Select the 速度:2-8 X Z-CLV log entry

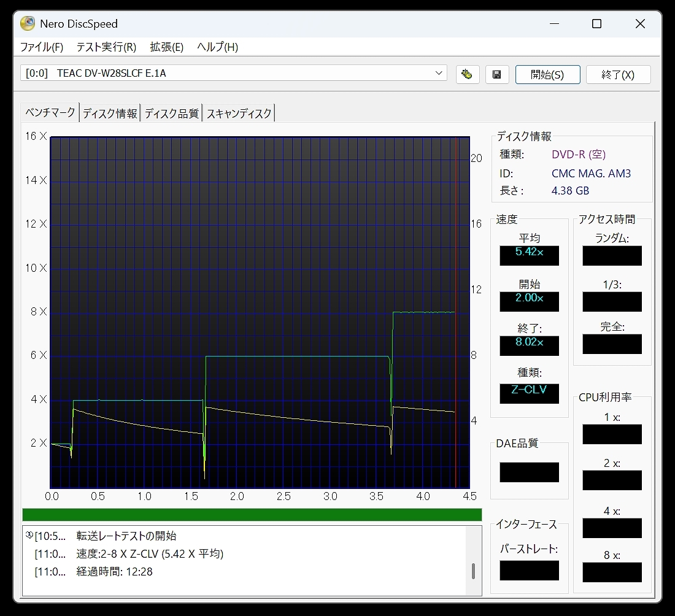(150, 553)
